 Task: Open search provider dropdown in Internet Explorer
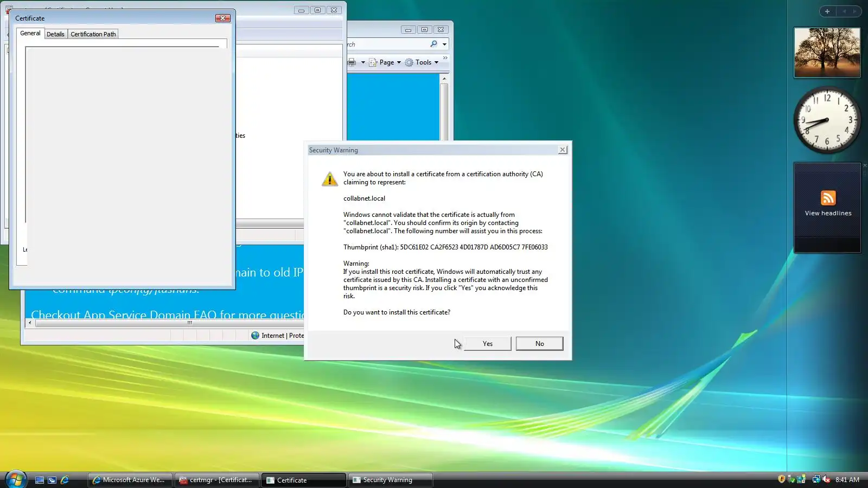point(444,44)
